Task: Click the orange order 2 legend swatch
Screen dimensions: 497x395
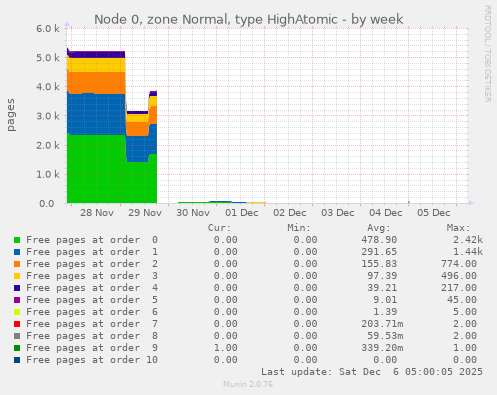Action: (17, 264)
